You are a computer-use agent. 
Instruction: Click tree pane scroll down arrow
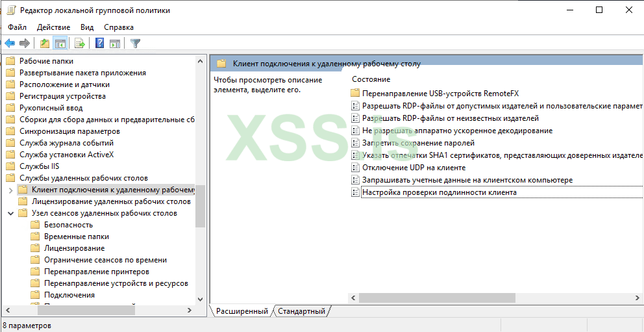[x=201, y=300]
